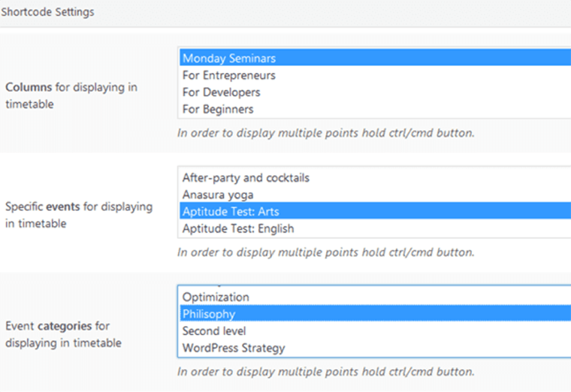Click the Specific events for displaying label
This screenshot has height=392, width=571.
(78, 206)
